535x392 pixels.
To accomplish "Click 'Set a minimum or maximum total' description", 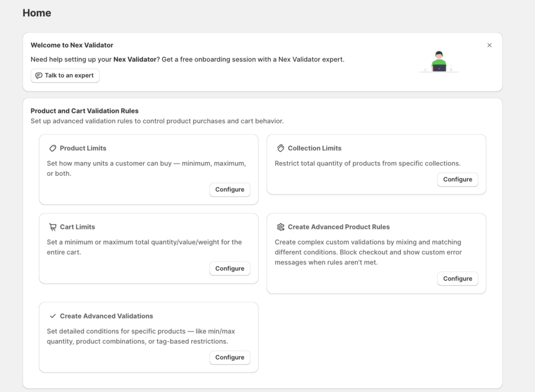I will click(x=144, y=247).
